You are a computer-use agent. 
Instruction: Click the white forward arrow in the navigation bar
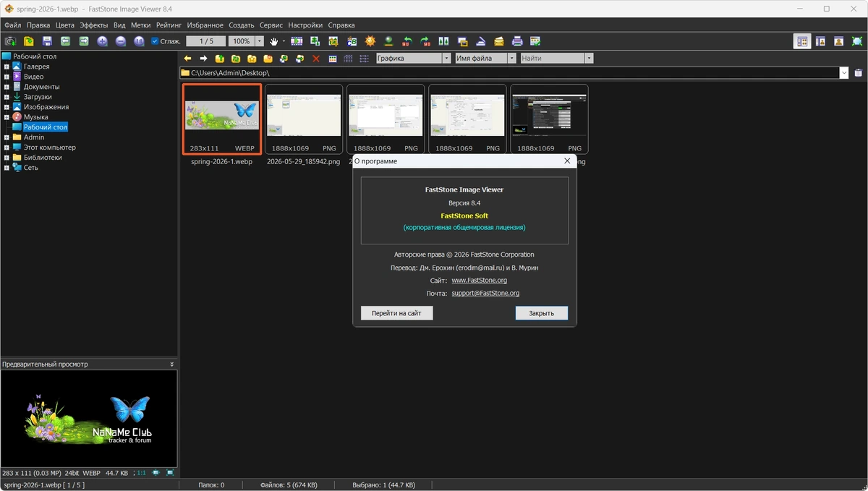(x=203, y=59)
